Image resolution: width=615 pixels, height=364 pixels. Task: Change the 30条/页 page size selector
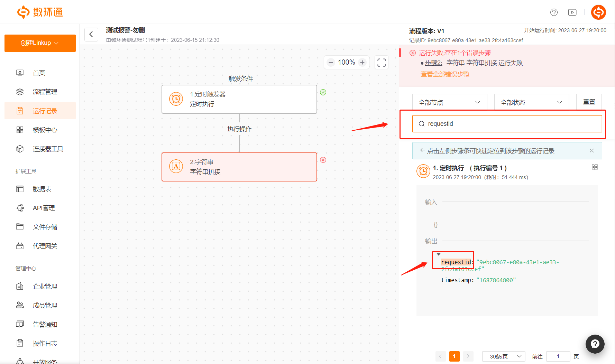coord(503,356)
